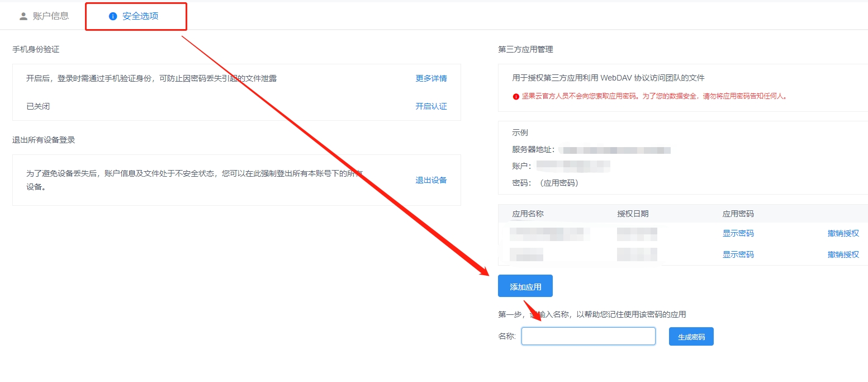Show password for the first listed app
Image resolution: width=868 pixels, height=382 pixels.
(x=738, y=233)
